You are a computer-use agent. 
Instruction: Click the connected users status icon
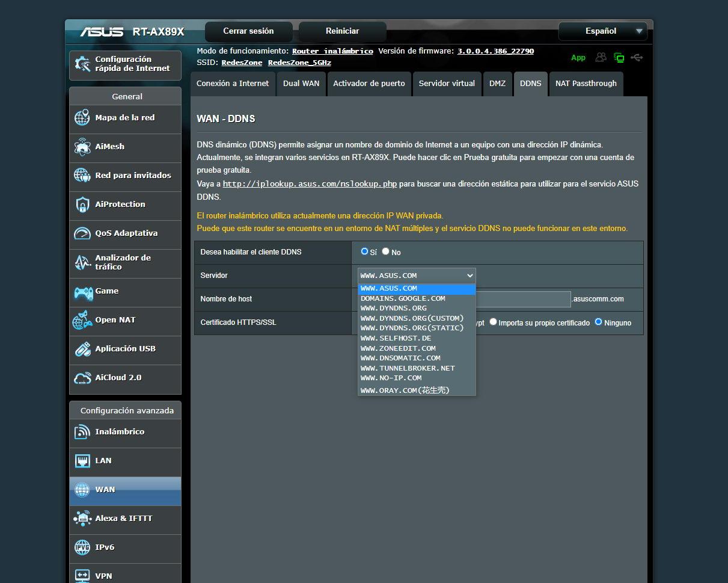pos(601,58)
